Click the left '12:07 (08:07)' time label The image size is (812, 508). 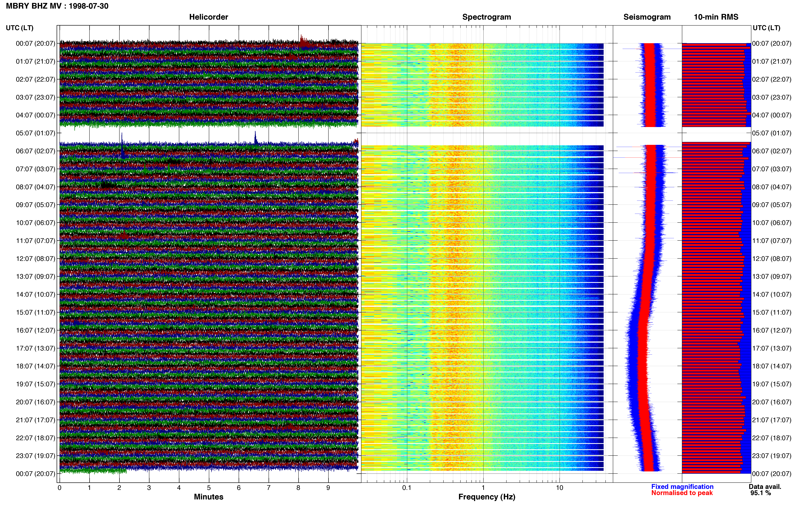36,259
